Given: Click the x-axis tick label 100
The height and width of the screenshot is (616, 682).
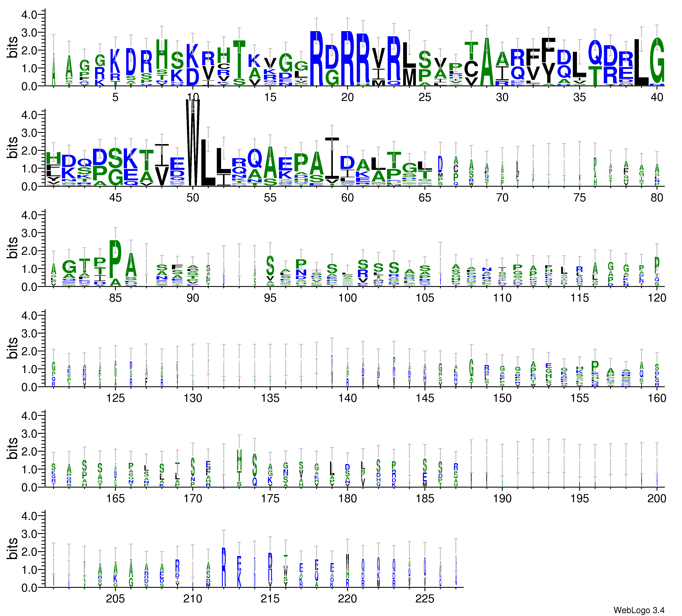Looking at the screenshot, I should [x=347, y=298].
